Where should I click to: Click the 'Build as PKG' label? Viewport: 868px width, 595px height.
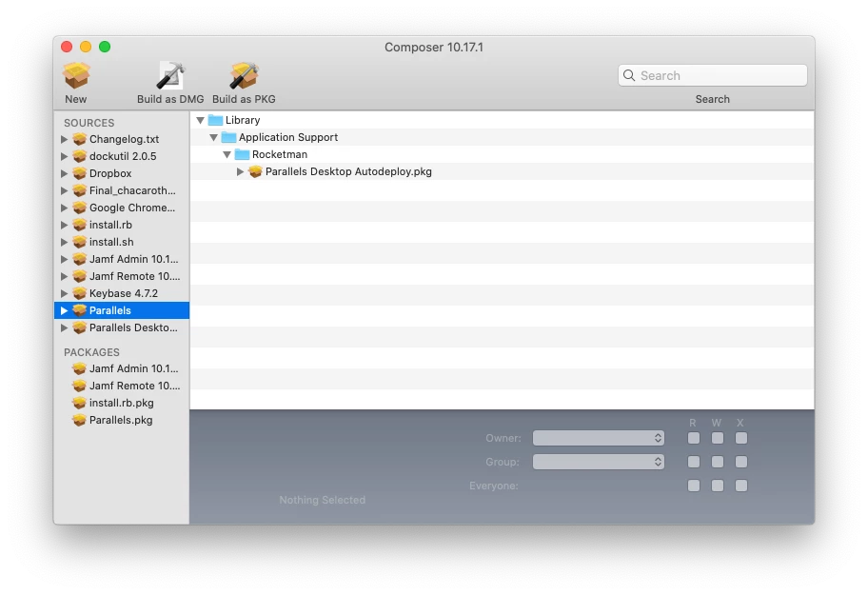[x=244, y=99]
